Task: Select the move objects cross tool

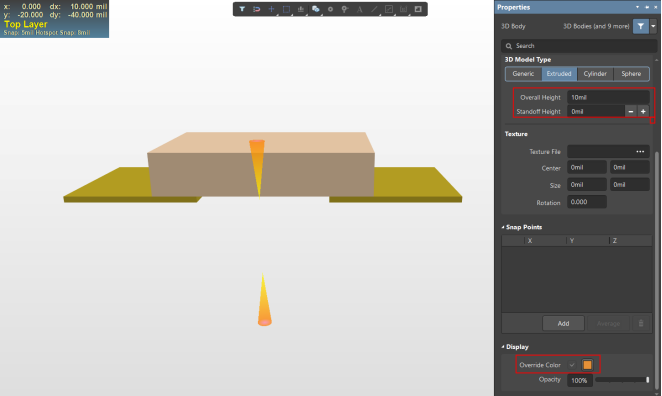Action: pos(271,9)
